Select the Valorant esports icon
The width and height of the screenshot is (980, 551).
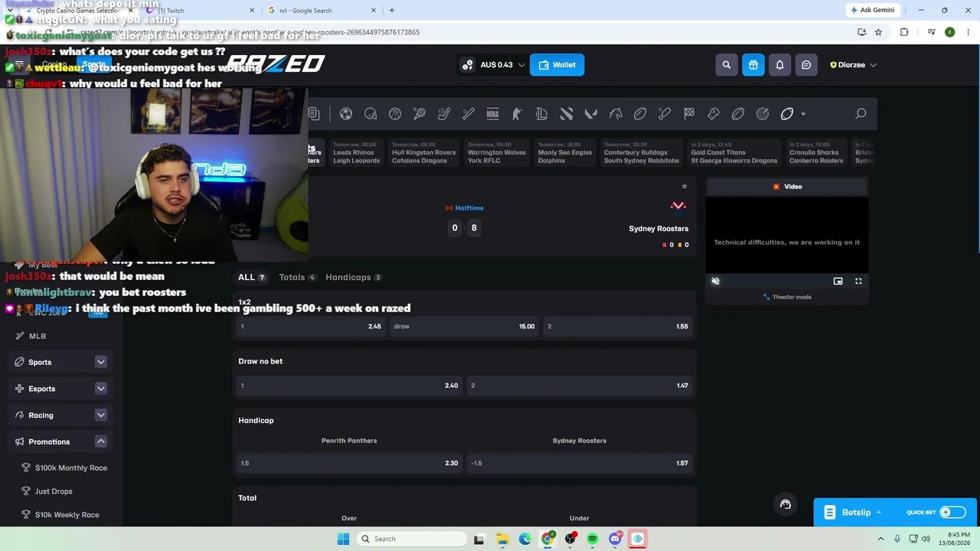(591, 114)
